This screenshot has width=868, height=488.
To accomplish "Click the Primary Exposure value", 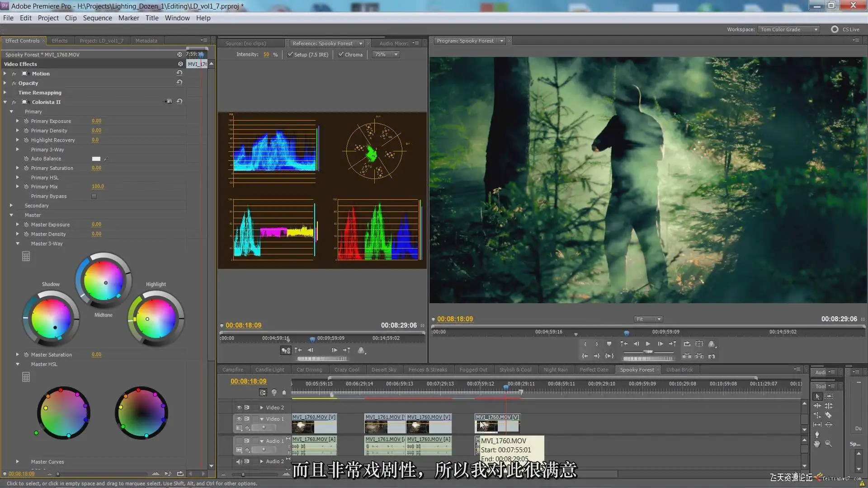I will click(x=96, y=121).
